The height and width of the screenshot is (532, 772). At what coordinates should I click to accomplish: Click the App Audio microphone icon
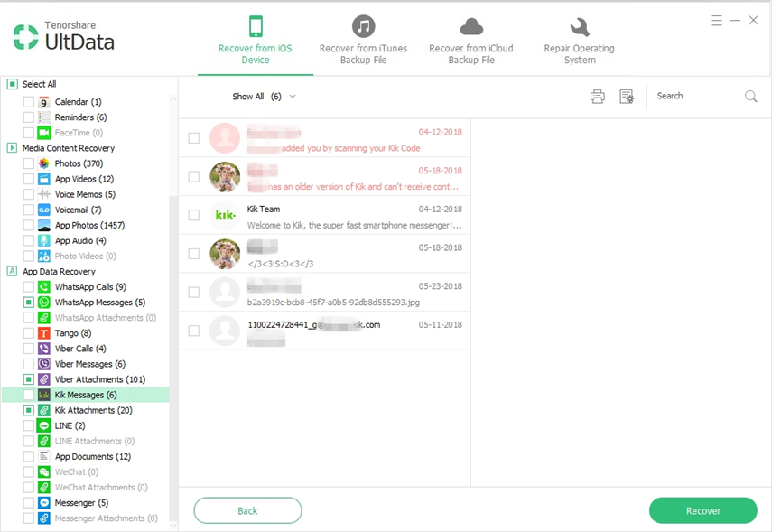44,240
